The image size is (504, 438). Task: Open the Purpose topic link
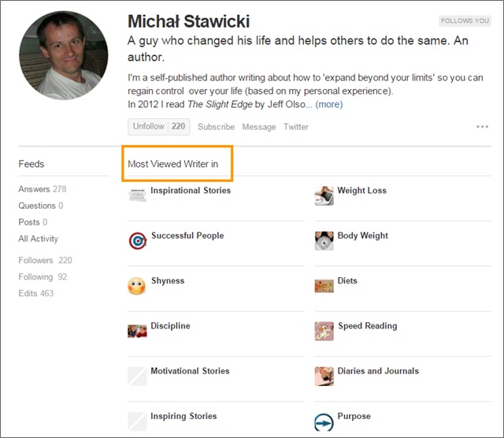[354, 416]
